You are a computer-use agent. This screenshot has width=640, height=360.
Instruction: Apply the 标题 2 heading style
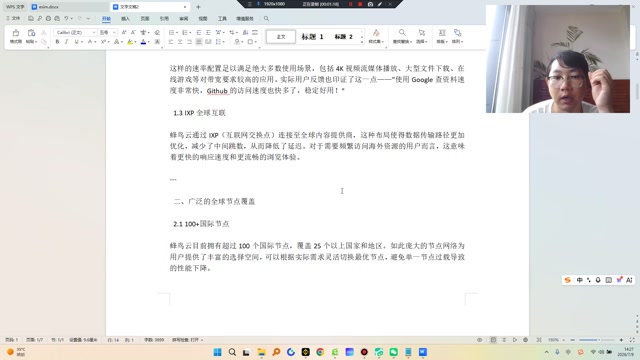tap(343, 37)
